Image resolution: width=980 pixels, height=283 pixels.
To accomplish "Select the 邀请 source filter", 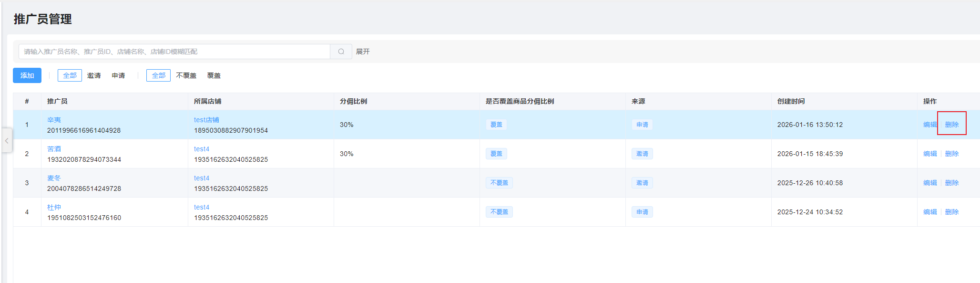I will pos(94,75).
